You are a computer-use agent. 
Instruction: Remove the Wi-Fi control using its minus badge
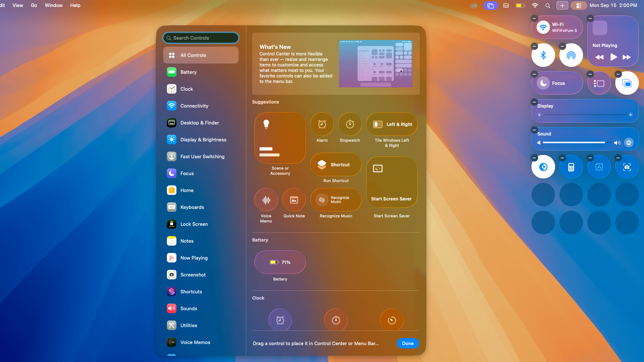[534, 18]
